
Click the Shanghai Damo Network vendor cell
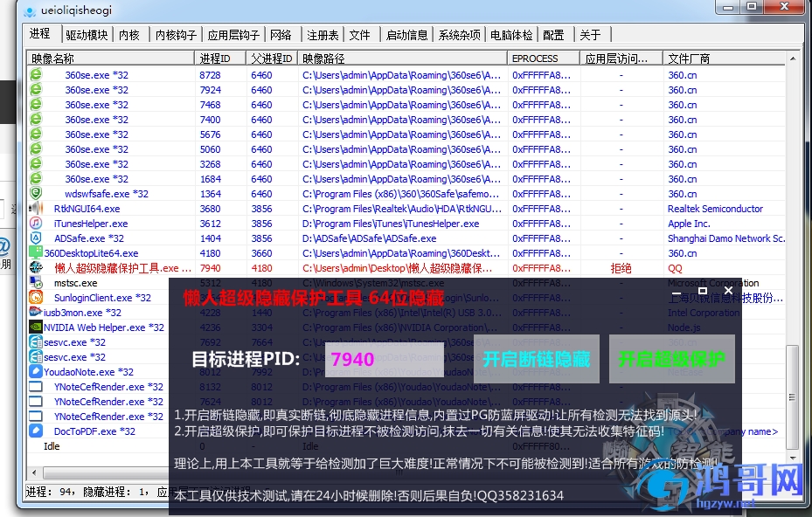point(726,238)
